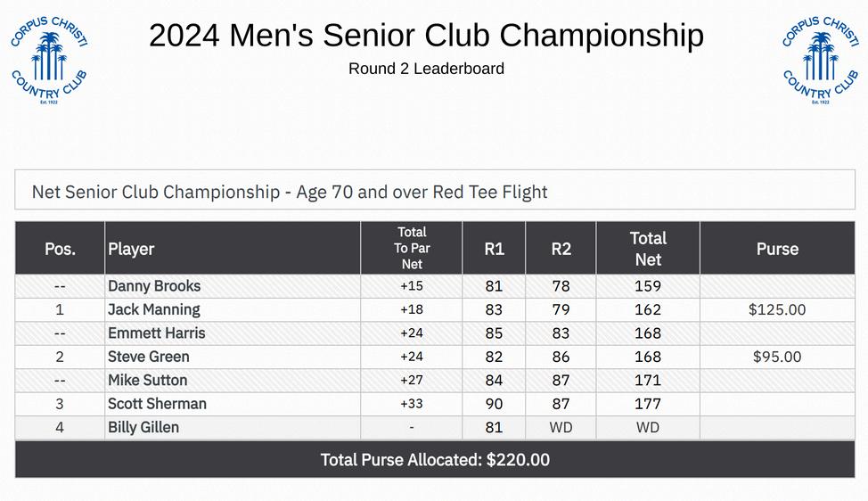
Task: Click the right Corpus Christi Country Club logo
Action: (x=820, y=59)
